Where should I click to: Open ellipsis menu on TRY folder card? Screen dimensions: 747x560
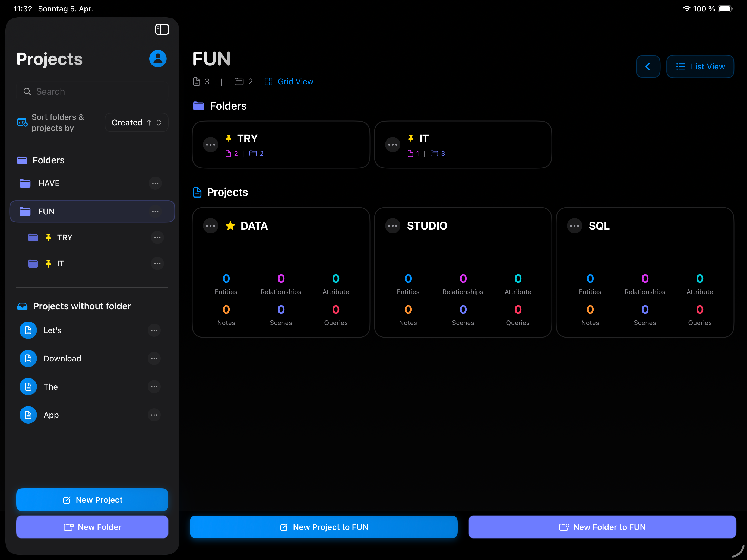point(210,145)
